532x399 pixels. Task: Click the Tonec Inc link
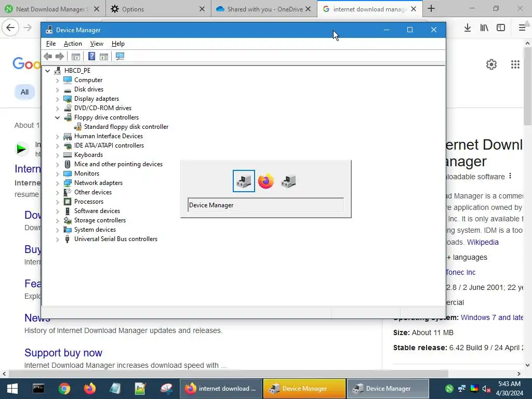[460, 272]
